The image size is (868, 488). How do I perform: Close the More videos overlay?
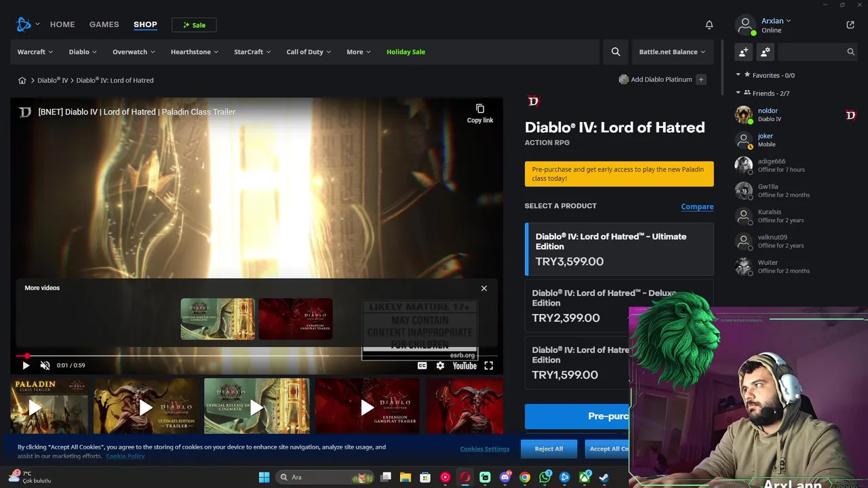(484, 288)
